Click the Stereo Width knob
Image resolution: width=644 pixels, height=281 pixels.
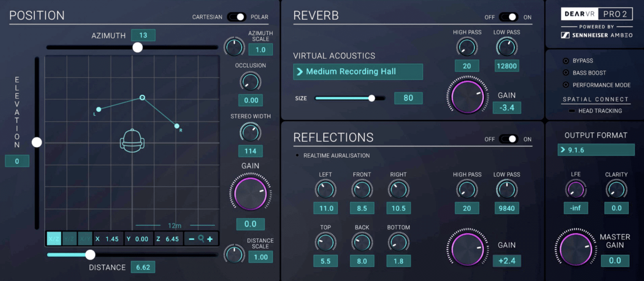250,132
